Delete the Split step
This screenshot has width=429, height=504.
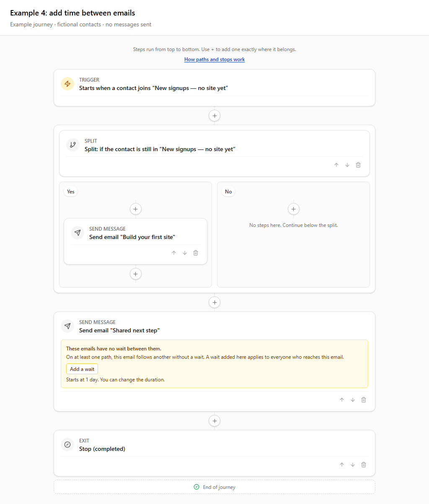coord(358,165)
